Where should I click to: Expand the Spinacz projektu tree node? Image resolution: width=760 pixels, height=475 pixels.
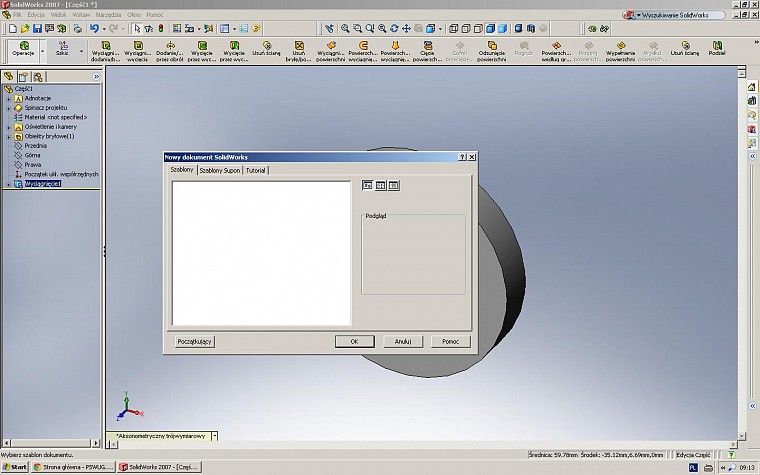pyautogui.click(x=8, y=108)
